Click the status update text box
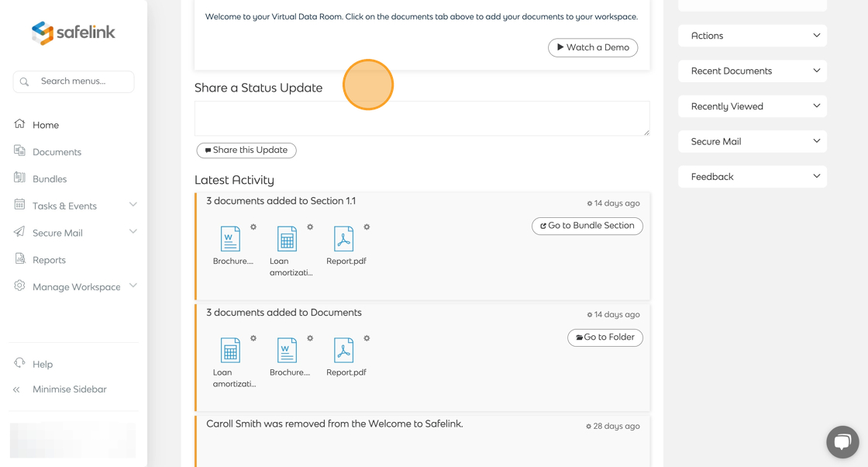868x467 pixels. (422, 119)
